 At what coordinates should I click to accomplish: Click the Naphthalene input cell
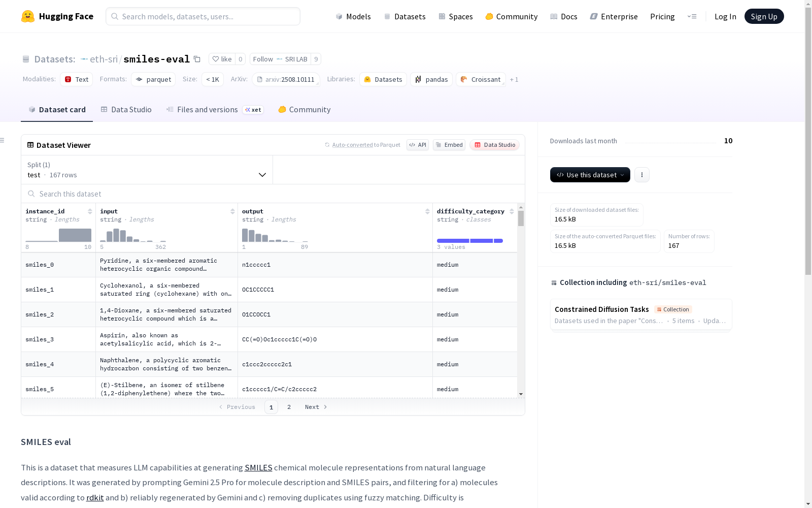coord(166,364)
